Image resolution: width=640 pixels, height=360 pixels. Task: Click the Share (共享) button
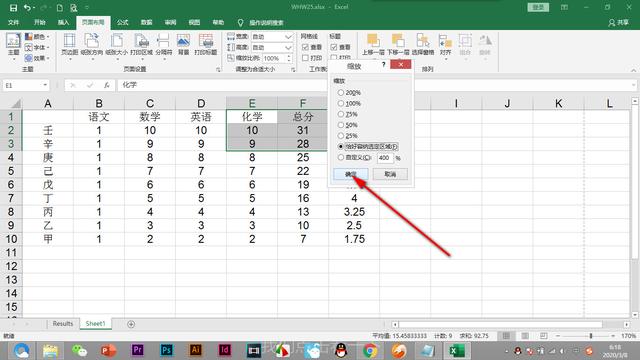pos(619,22)
